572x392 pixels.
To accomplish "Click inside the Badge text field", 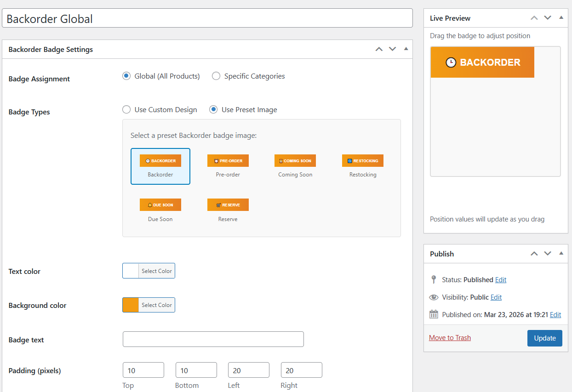I will click(x=213, y=339).
